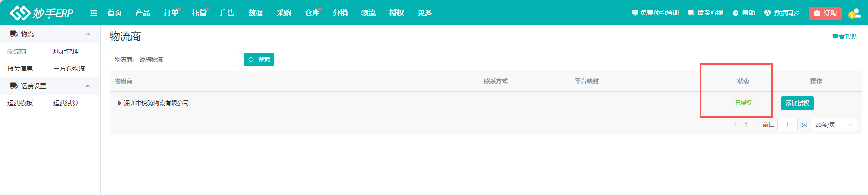Select page number 1 in pagination

click(747, 125)
